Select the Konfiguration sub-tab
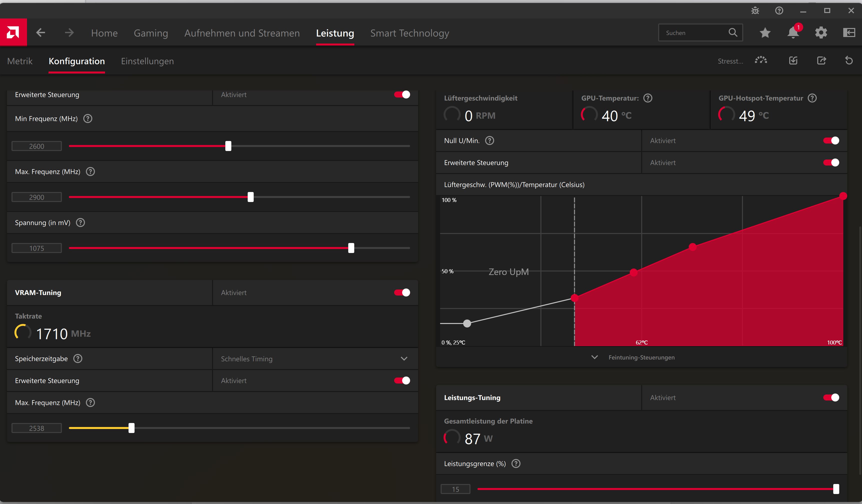This screenshot has width=862, height=504. (x=77, y=61)
